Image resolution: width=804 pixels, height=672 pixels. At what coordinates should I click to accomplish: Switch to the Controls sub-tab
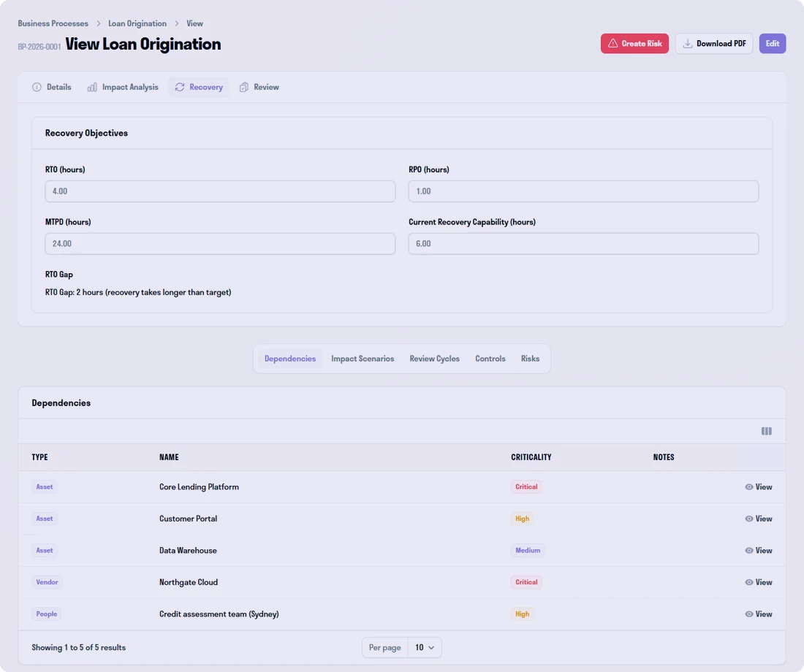tap(490, 359)
